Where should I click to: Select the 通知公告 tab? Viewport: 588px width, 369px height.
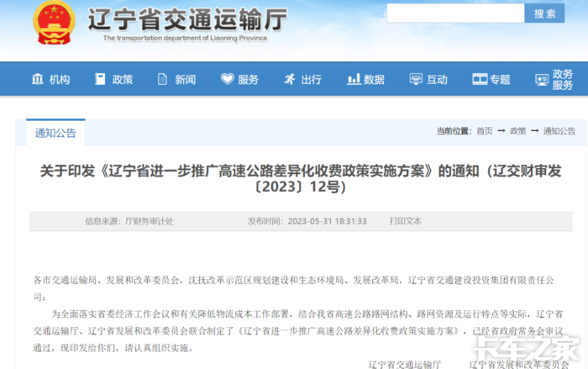[55, 133]
